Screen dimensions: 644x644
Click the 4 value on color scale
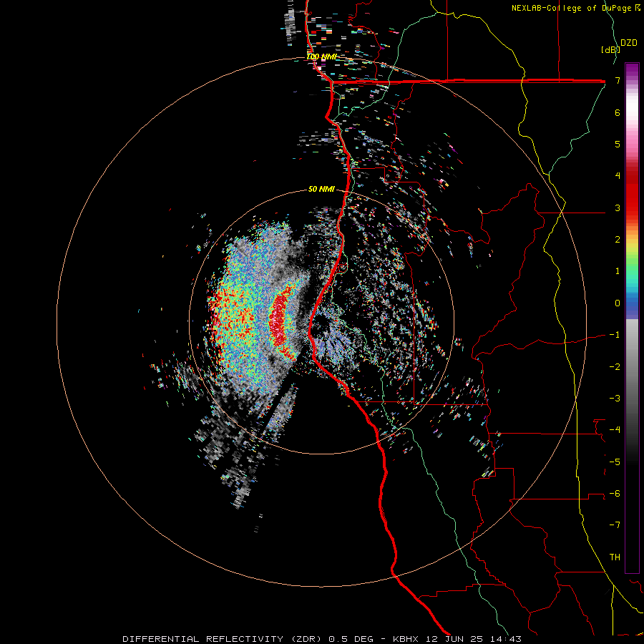coord(618,176)
